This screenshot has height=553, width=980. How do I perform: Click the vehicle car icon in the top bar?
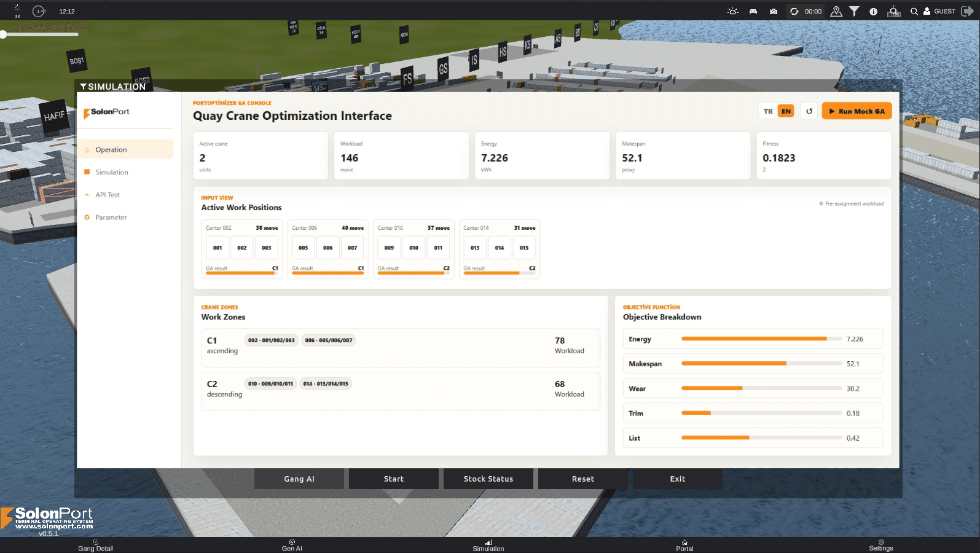click(x=753, y=11)
